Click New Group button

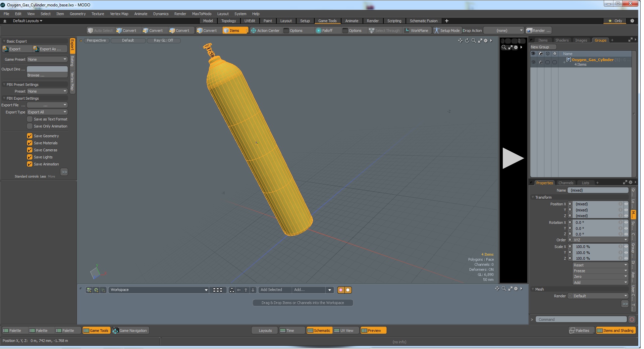tap(542, 47)
